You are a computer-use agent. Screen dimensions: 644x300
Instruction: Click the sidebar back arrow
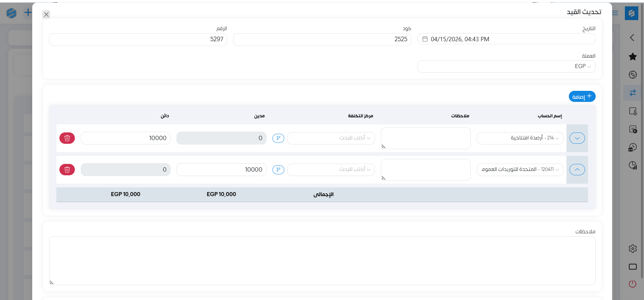coord(632,38)
